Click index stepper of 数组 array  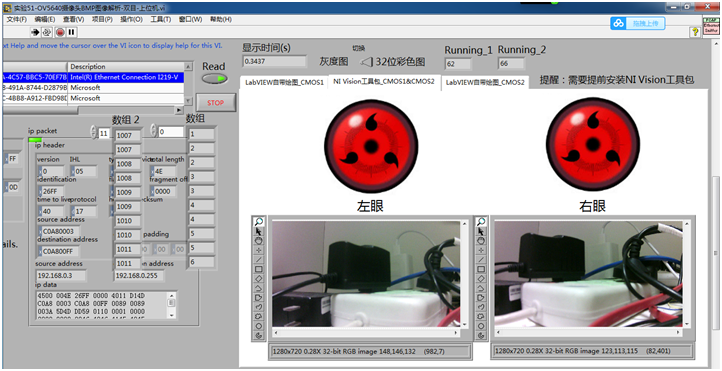(154, 131)
